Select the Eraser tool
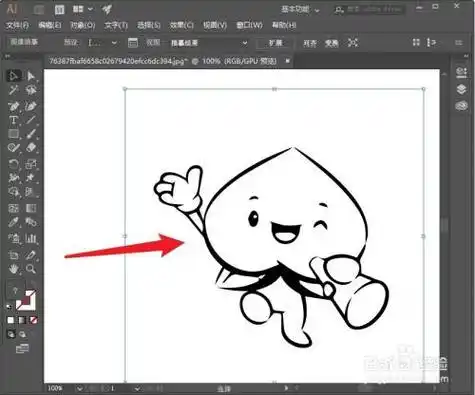The image size is (475, 395). [31, 147]
